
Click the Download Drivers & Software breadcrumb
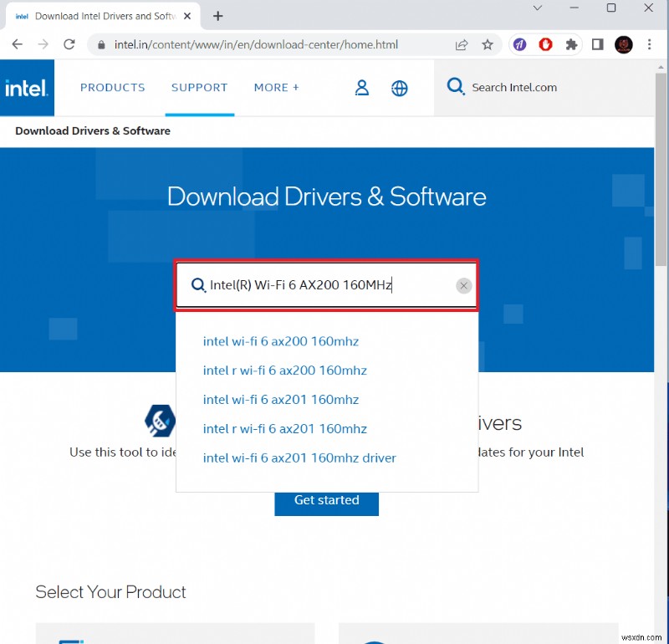tap(93, 131)
